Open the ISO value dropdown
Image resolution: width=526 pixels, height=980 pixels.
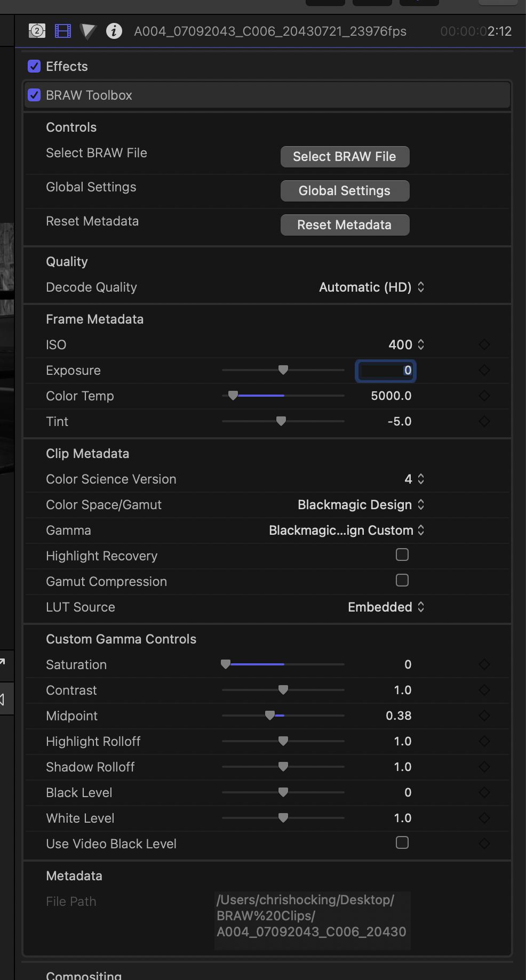click(407, 345)
